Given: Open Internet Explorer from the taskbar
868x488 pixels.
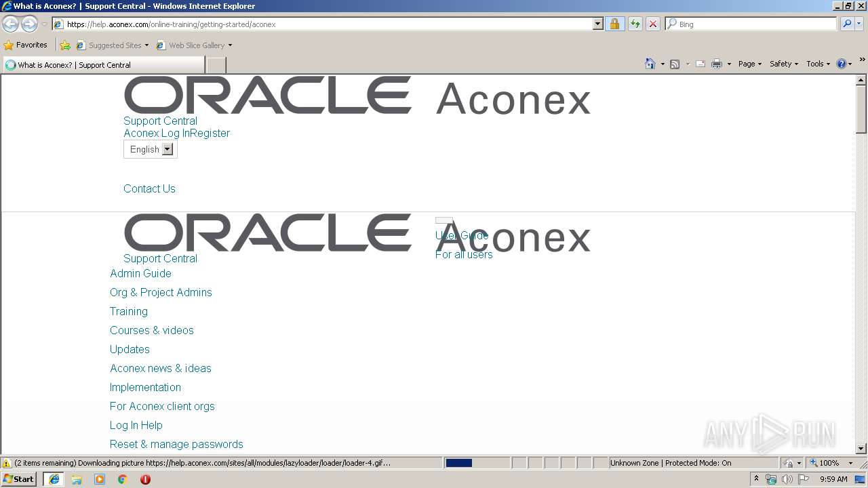Looking at the screenshot, I should [x=54, y=479].
